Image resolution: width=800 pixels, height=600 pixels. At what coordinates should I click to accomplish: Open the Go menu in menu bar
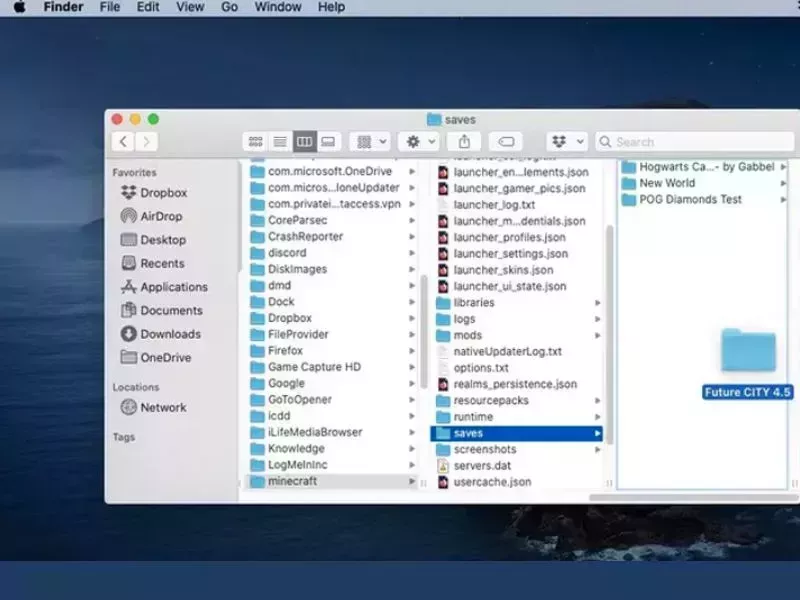(x=229, y=7)
